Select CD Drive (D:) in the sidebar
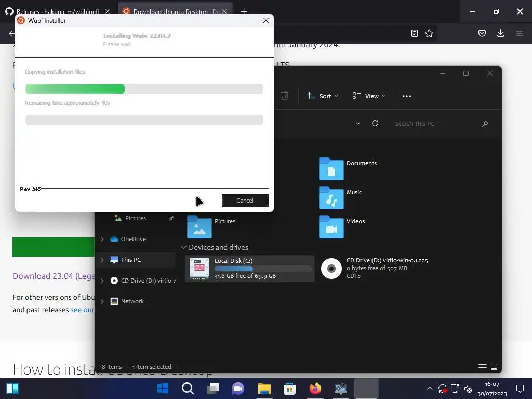Viewport: 532px width, 399px height. [143, 281]
